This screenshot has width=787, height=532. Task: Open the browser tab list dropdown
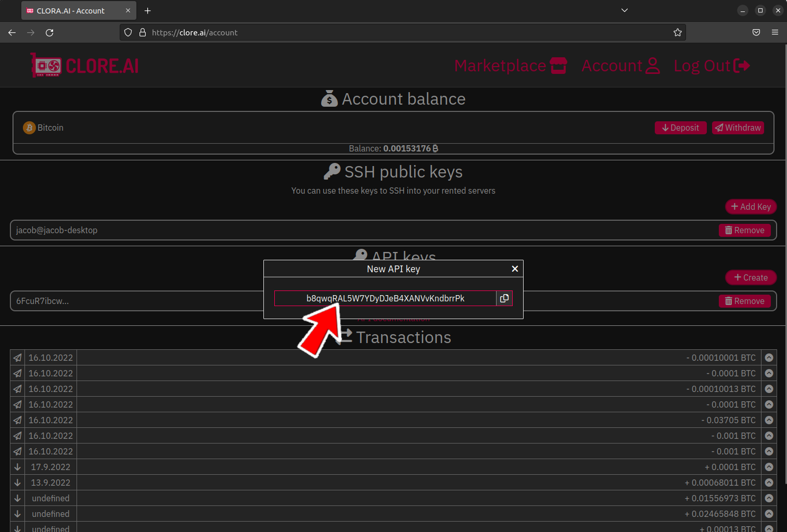(624, 10)
